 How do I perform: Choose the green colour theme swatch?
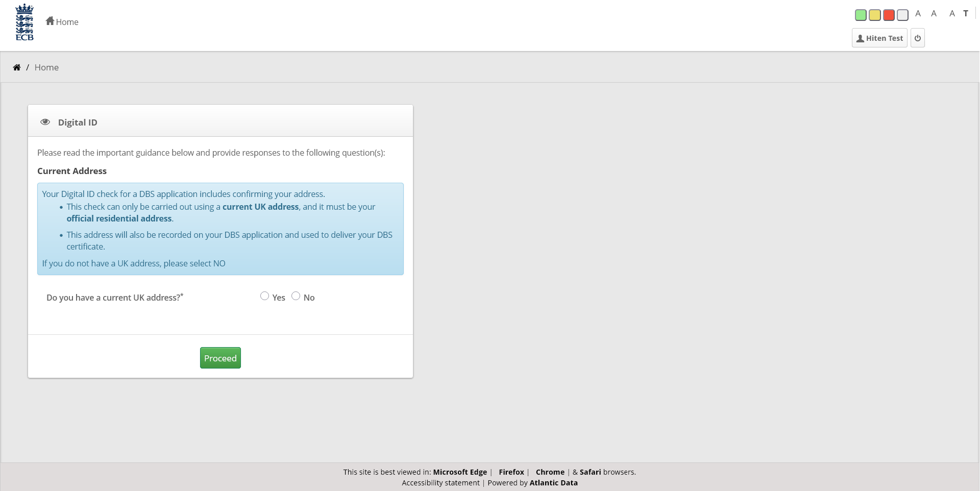[x=861, y=15]
